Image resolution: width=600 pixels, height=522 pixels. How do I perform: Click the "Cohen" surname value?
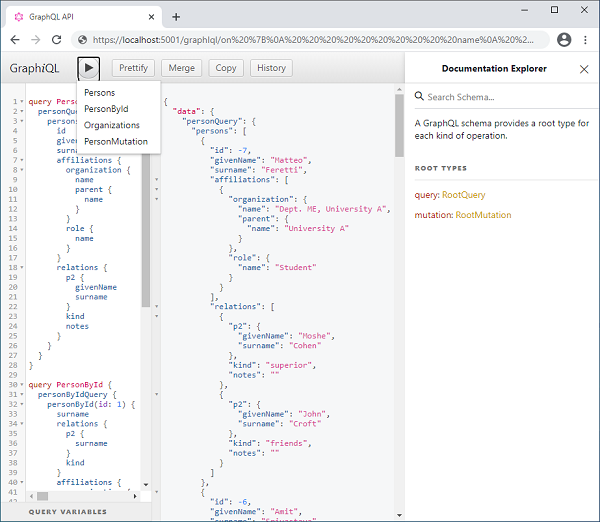pyautogui.click(x=305, y=346)
